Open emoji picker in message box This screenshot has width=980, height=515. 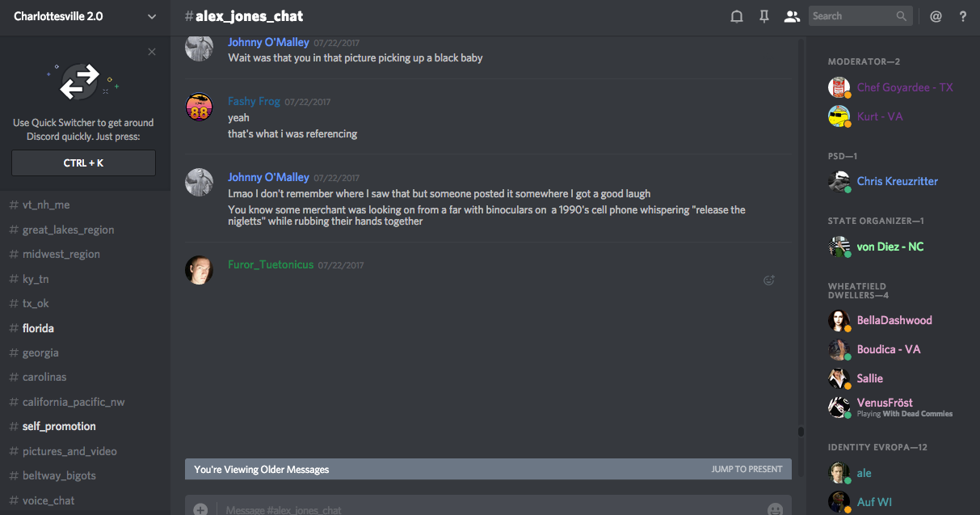pyautogui.click(x=775, y=509)
